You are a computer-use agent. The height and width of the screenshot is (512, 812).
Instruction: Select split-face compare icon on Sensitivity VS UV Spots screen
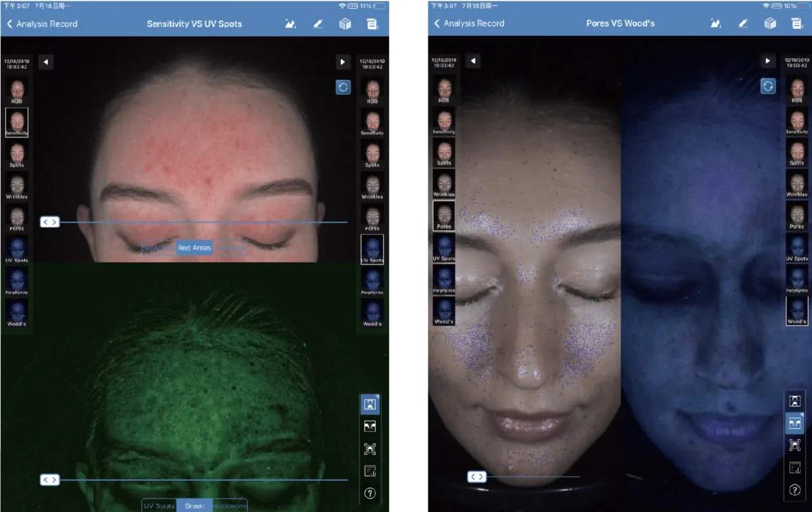point(369,427)
